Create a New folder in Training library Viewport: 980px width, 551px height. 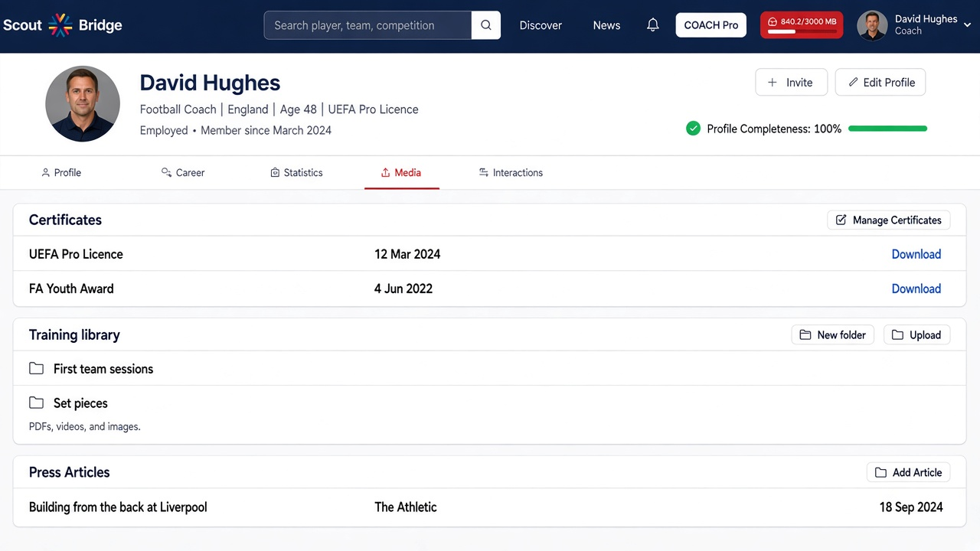point(832,335)
